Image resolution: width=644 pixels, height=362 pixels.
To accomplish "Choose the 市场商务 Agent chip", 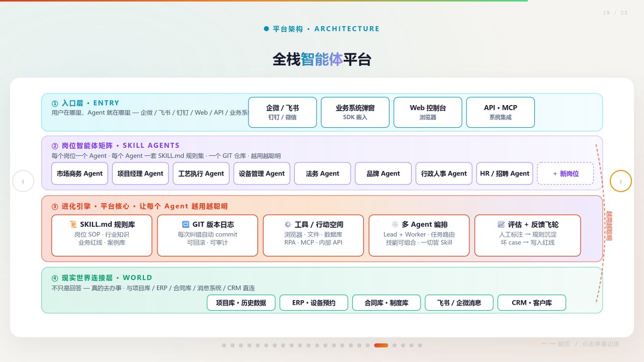I will 79,173.
